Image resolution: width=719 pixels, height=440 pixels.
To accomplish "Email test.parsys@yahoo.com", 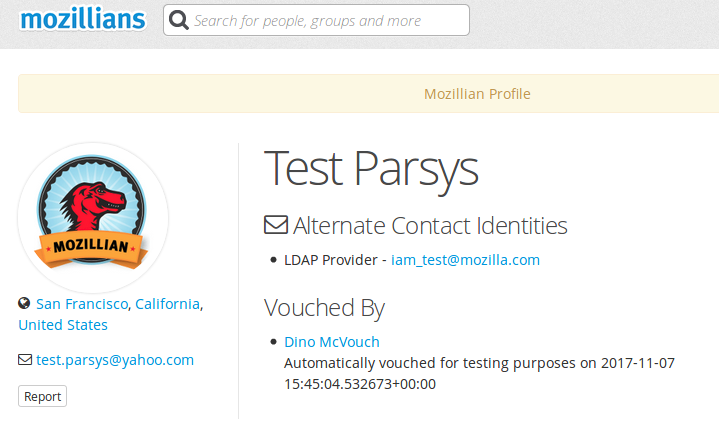I will tap(115, 360).
